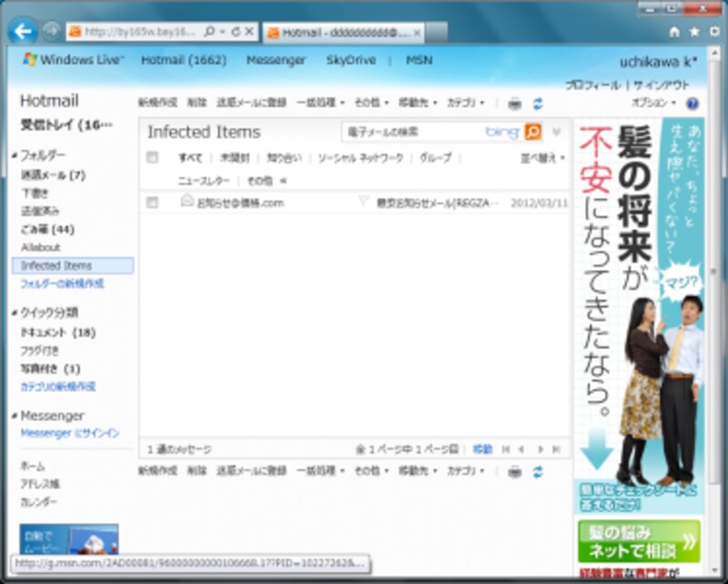
Task: Open 迷惑メール (7) folder
Action: [53, 175]
